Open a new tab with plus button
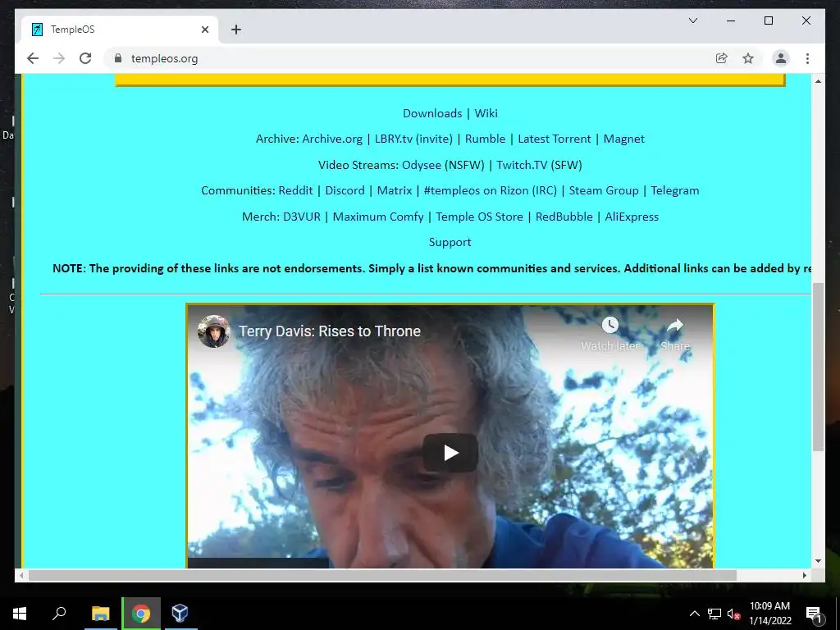Image resolution: width=840 pixels, height=630 pixels. [x=235, y=30]
